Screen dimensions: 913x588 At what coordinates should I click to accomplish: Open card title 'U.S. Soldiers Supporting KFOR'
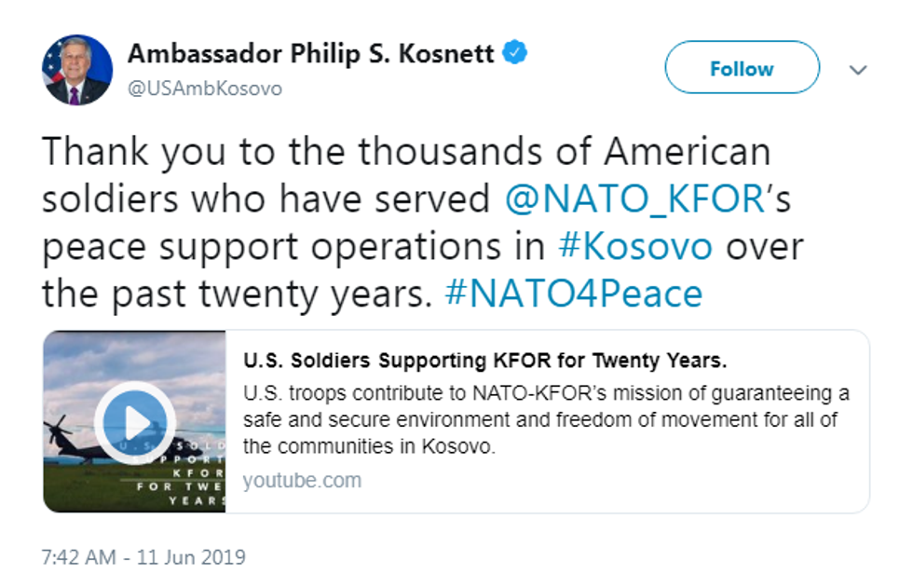(x=484, y=360)
